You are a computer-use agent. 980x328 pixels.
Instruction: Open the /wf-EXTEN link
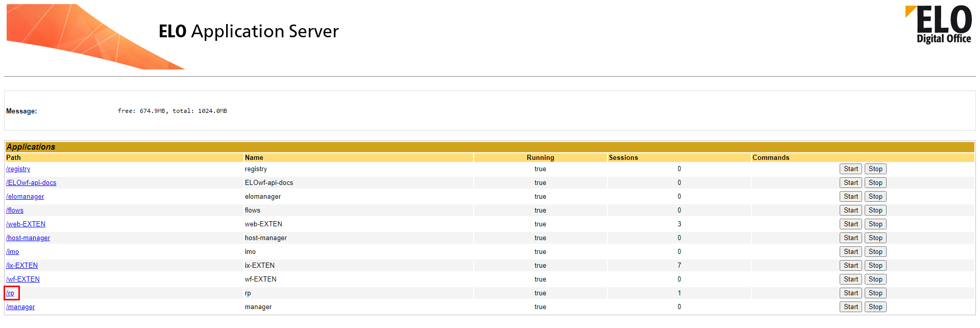pos(23,279)
